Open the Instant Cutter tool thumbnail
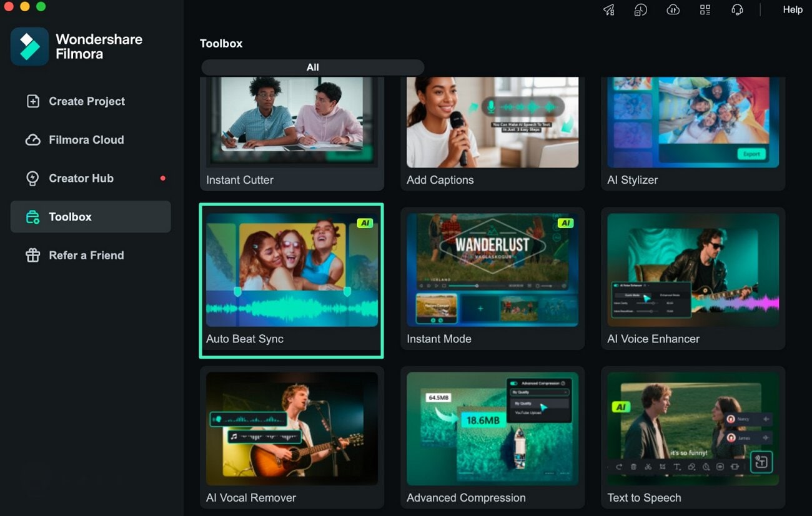Viewport: 812px width, 516px height. 292,122
